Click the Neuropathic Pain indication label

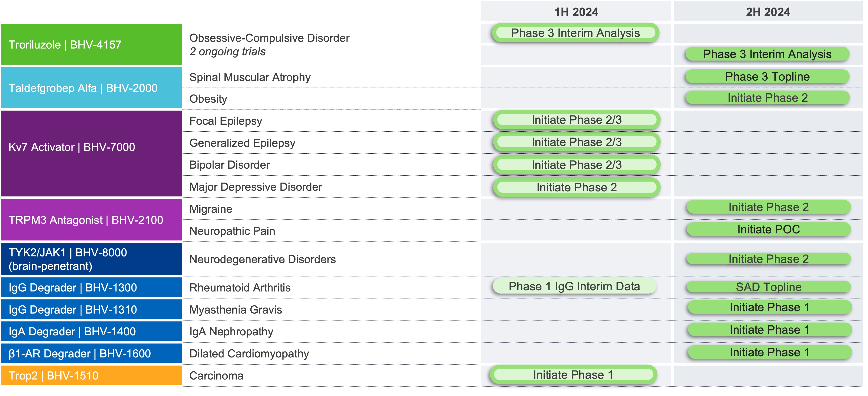click(x=232, y=231)
